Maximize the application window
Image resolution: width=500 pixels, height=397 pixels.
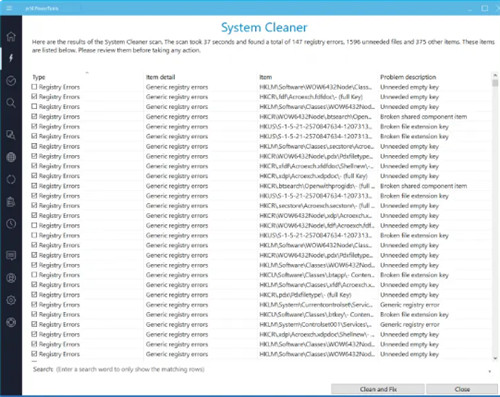[484, 8]
